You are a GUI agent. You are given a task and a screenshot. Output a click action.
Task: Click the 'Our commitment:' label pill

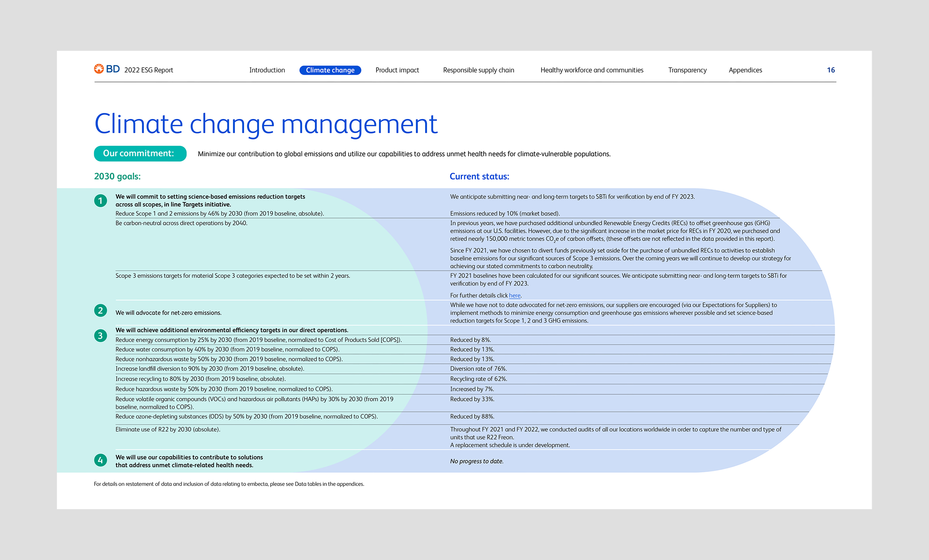point(140,153)
